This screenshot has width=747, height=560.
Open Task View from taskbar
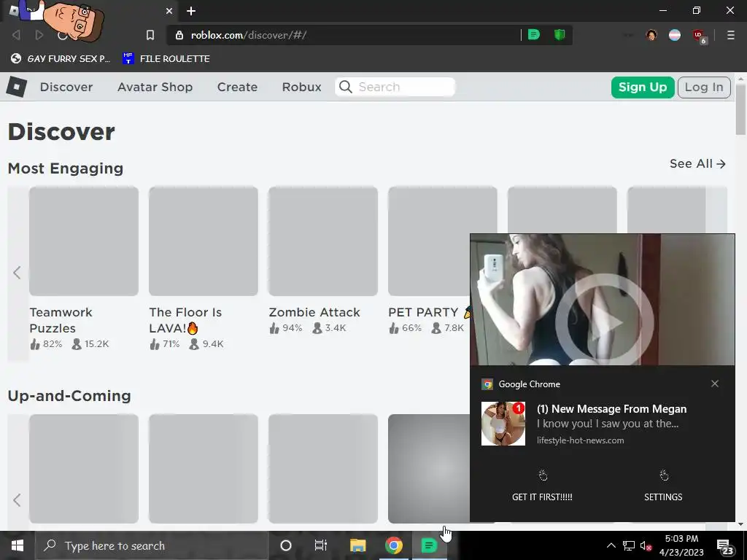[x=321, y=545]
